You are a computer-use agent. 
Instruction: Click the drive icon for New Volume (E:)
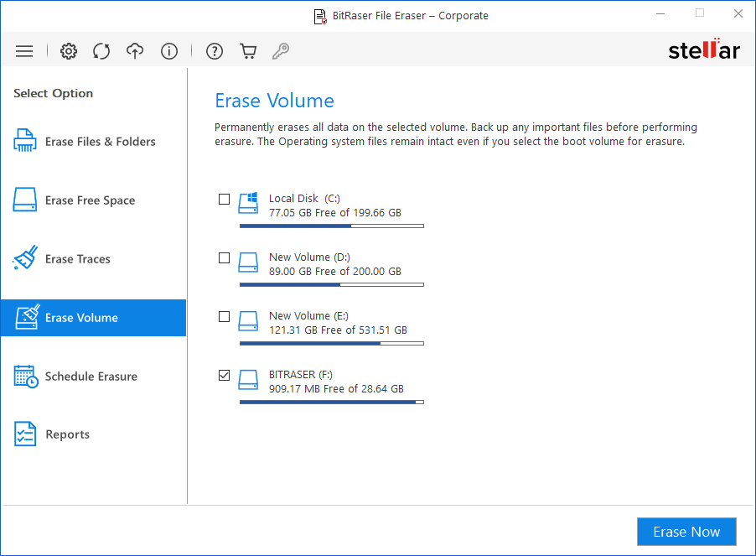tap(248, 321)
